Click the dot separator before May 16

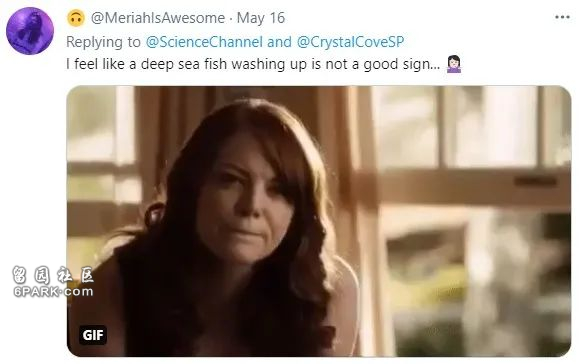tap(231, 19)
